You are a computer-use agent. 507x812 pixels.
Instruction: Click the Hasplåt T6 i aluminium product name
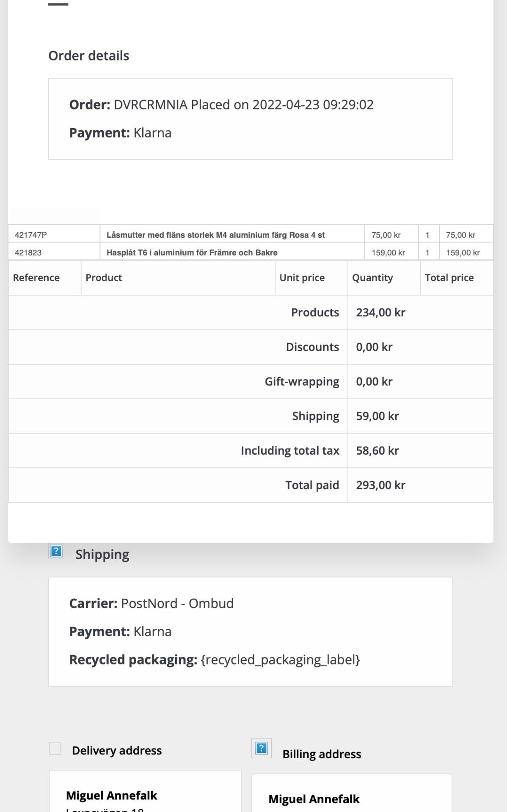tap(192, 253)
